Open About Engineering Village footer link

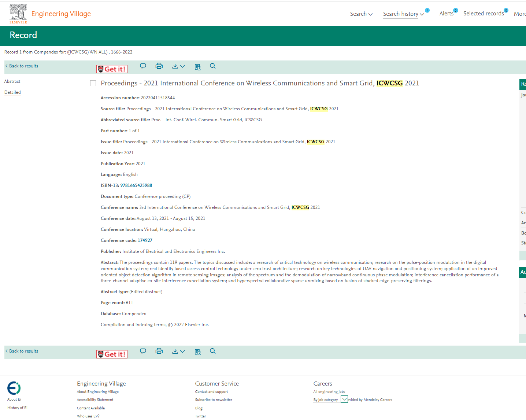pyautogui.click(x=98, y=392)
